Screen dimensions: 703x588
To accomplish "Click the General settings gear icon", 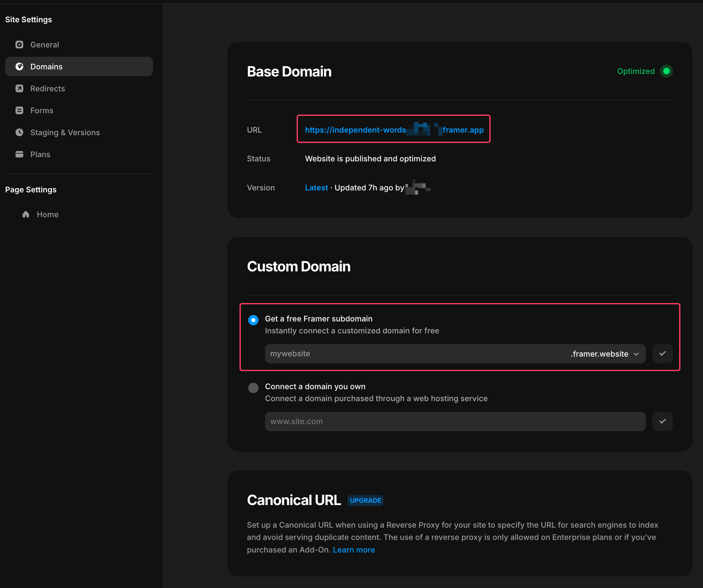I will [x=19, y=45].
